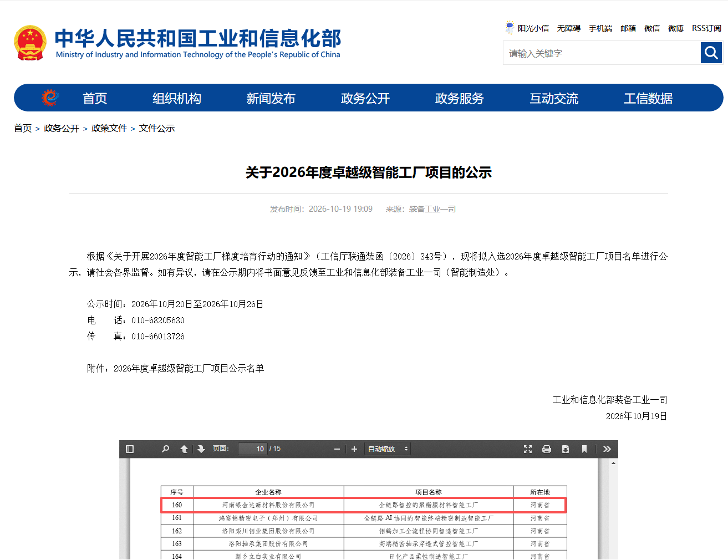
Task: Go to 文件公示 in the breadcrumb
Action: coord(157,128)
